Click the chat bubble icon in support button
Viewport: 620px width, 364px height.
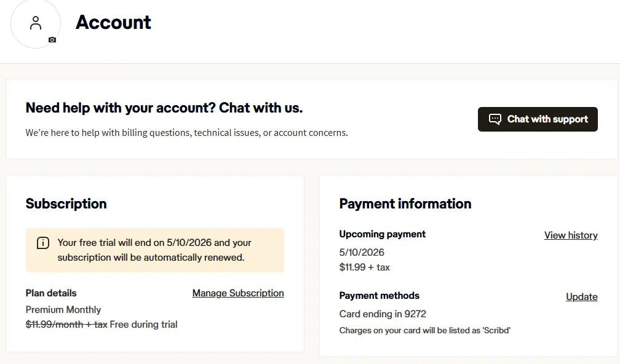coord(495,119)
